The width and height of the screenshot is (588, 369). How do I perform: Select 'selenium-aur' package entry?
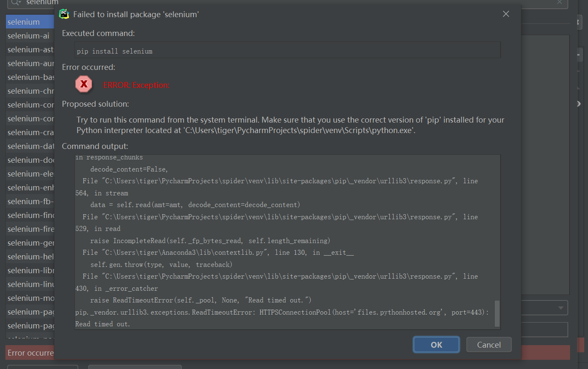click(30, 63)
